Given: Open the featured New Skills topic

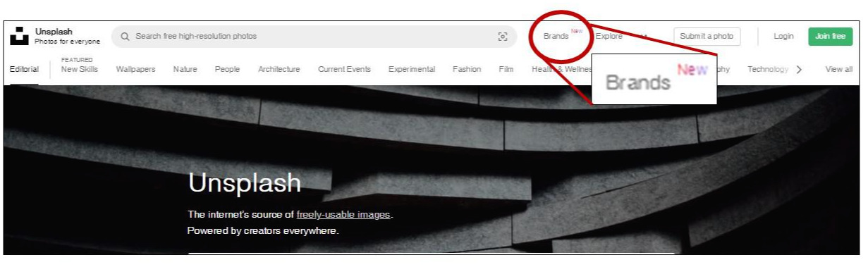Looking at the screenshot, I should tap(79, 70).
